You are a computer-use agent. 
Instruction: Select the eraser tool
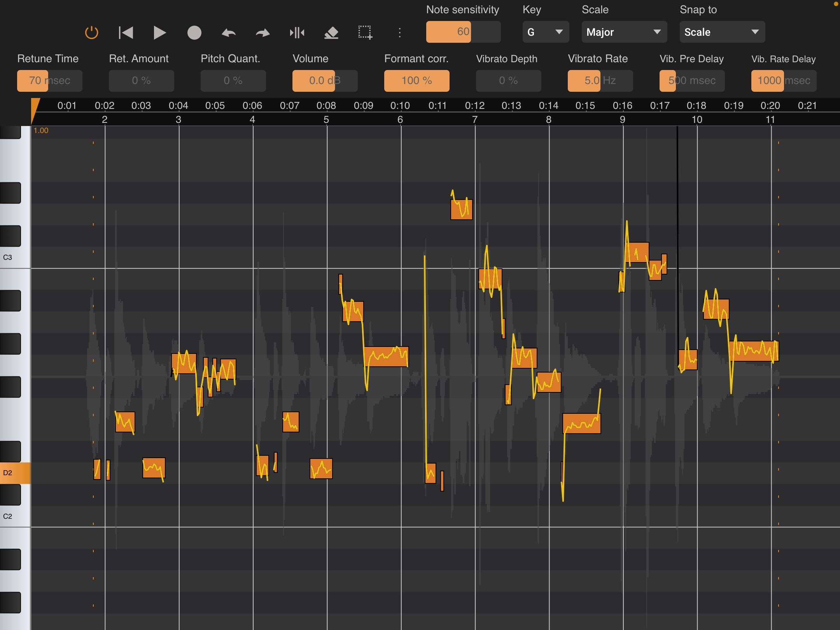tap(331, 33)
